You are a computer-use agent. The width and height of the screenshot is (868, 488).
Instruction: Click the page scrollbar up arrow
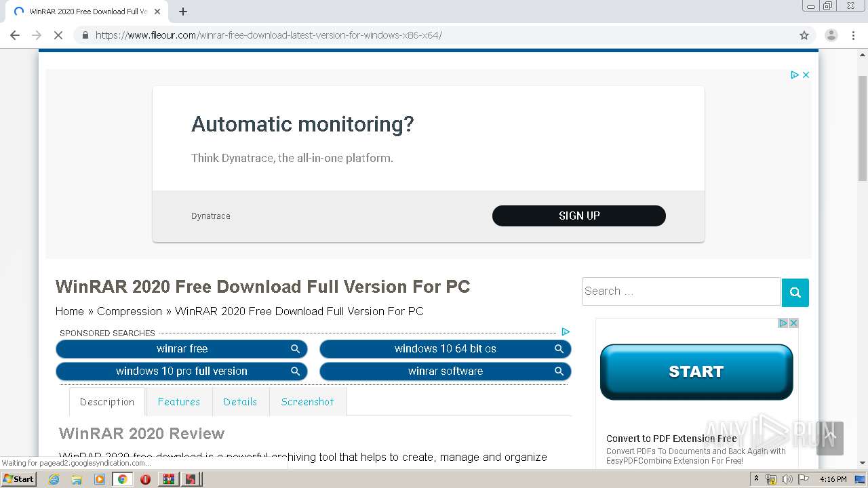[863, 54]
